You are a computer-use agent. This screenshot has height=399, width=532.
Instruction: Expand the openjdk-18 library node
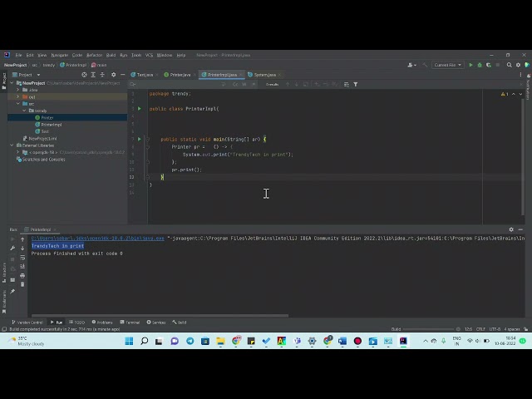coord(18,152)
